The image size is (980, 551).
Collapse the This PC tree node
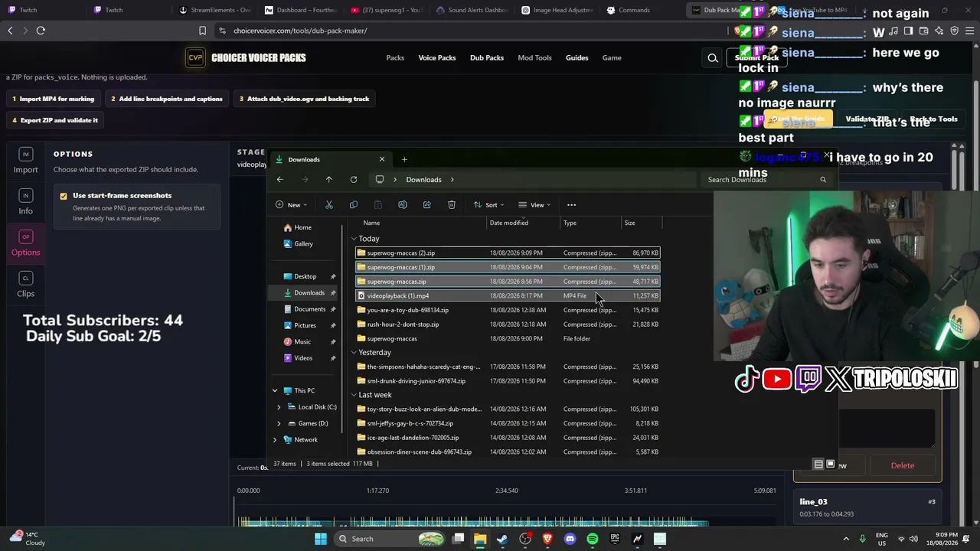pyautogui.click(x=275, y=391)
